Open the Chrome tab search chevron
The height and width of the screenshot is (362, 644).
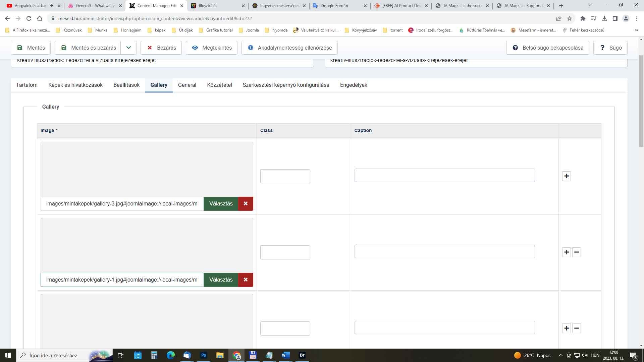click(x=590, y=5)
